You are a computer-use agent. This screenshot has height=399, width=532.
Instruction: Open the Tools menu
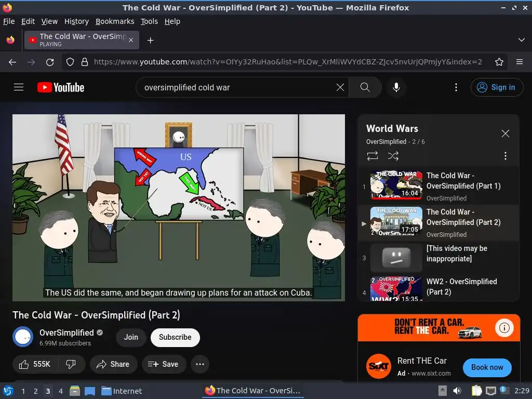pos(149,21)
